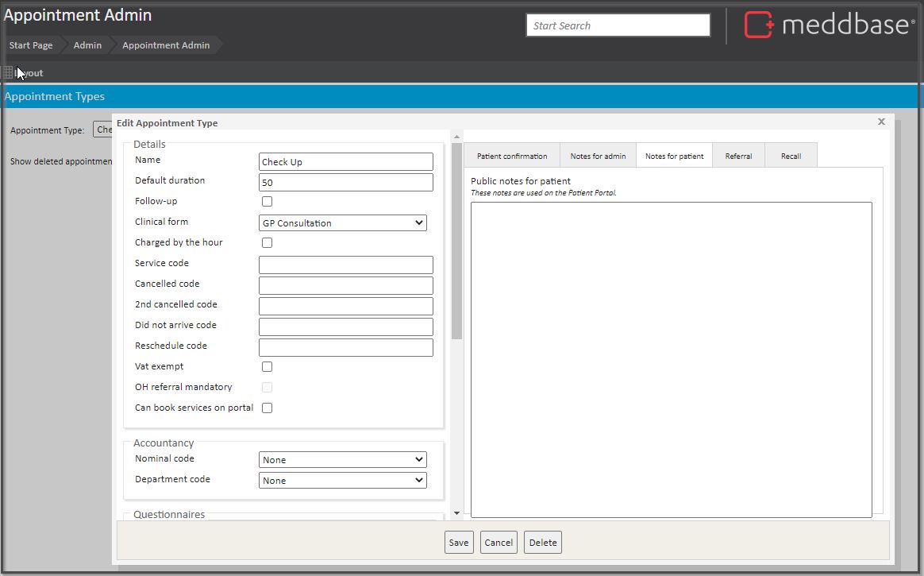924x576 pixels.
Task: Open the Department code dropdown
Action: (x=343, y=481)
